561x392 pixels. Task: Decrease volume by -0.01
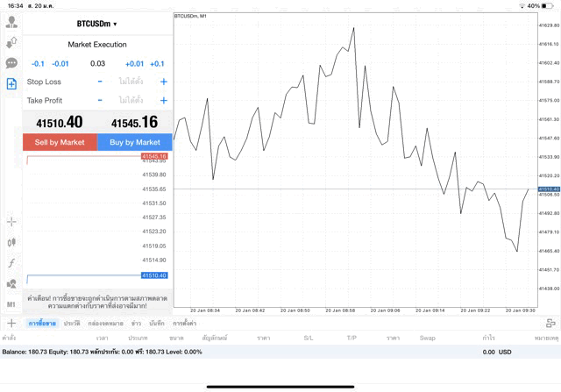pyautogui.click(x=60, y=64)
